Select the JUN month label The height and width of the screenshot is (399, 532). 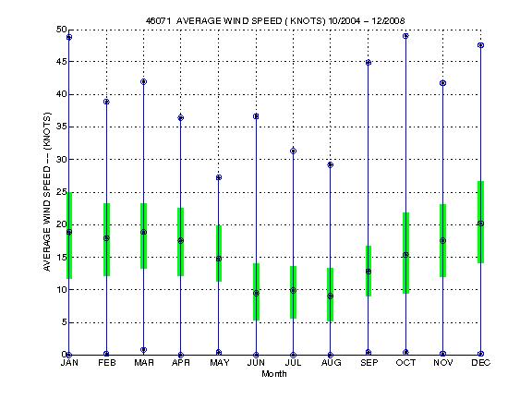256,363
